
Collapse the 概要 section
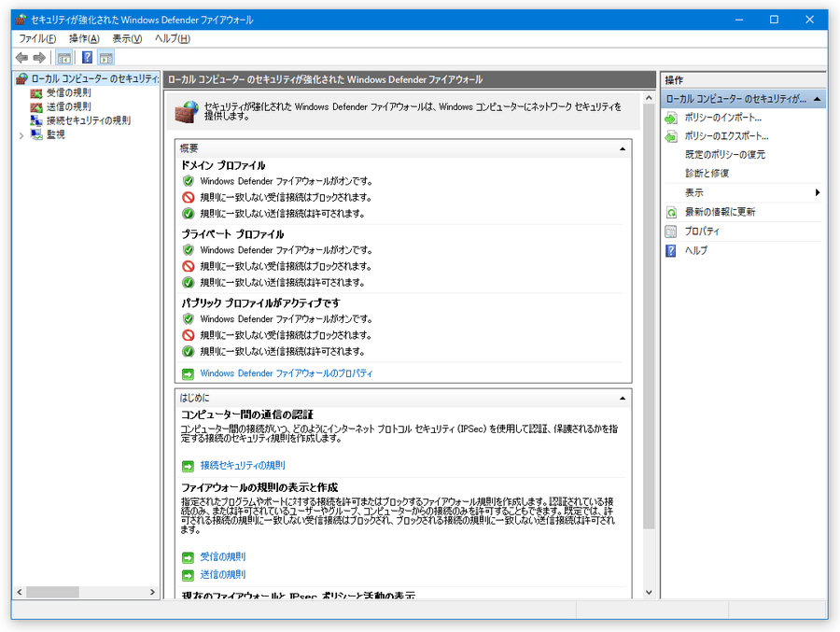click(622, 148)
